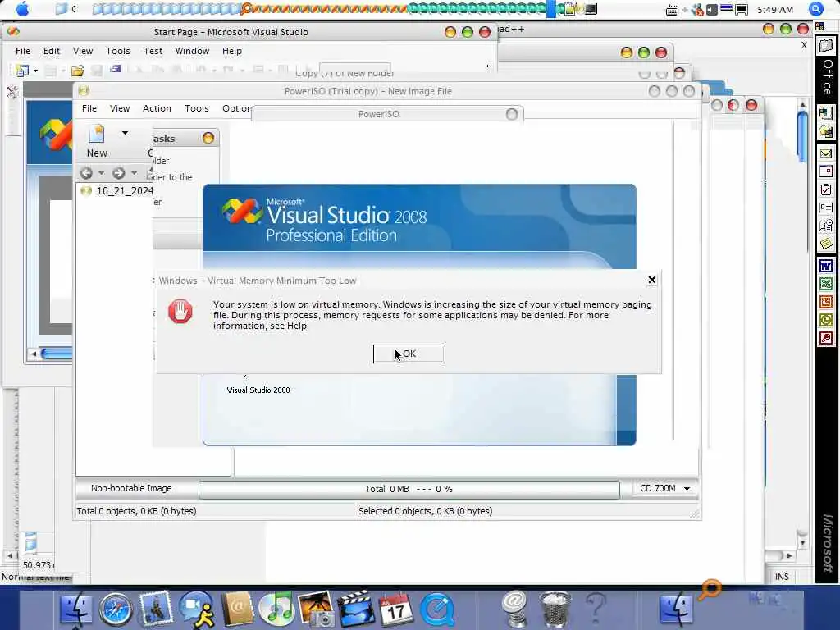The image size is (840, 630).
Task: Open the View menu in Visual Studio
Action: point(83,51)
